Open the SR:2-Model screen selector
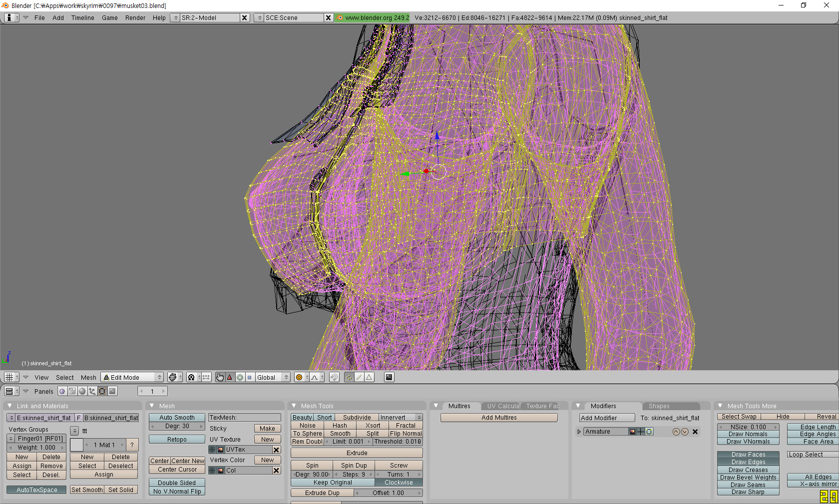 [x=174, y=17]
